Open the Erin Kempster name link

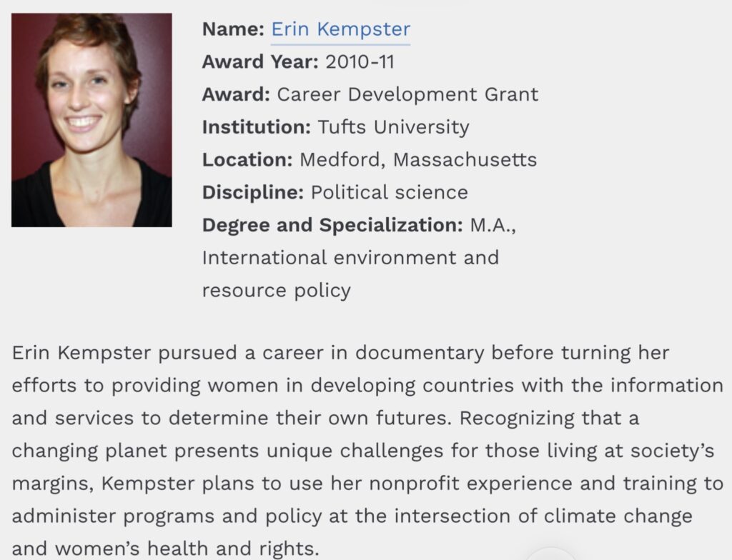click(340, 29)
